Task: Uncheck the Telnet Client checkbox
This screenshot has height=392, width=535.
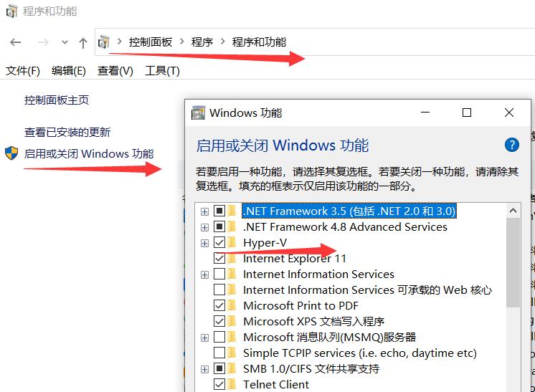Action: (x=219, y=384)
